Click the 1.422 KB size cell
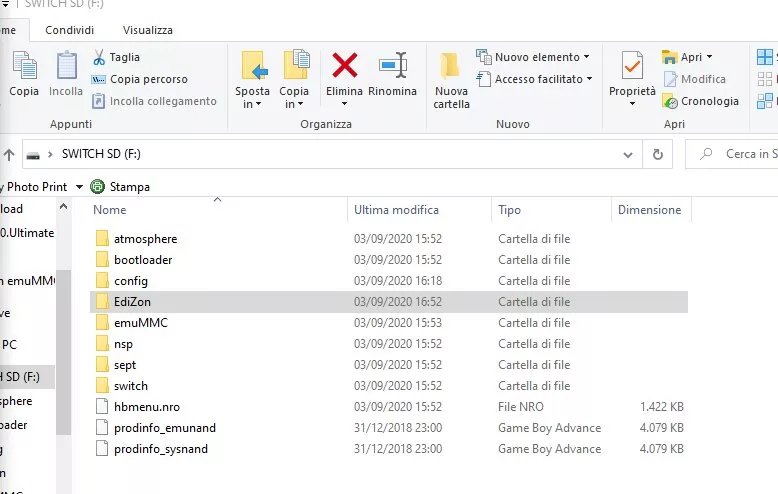Image resolution: width=778 pixels, height=494 pixels. 661,407
